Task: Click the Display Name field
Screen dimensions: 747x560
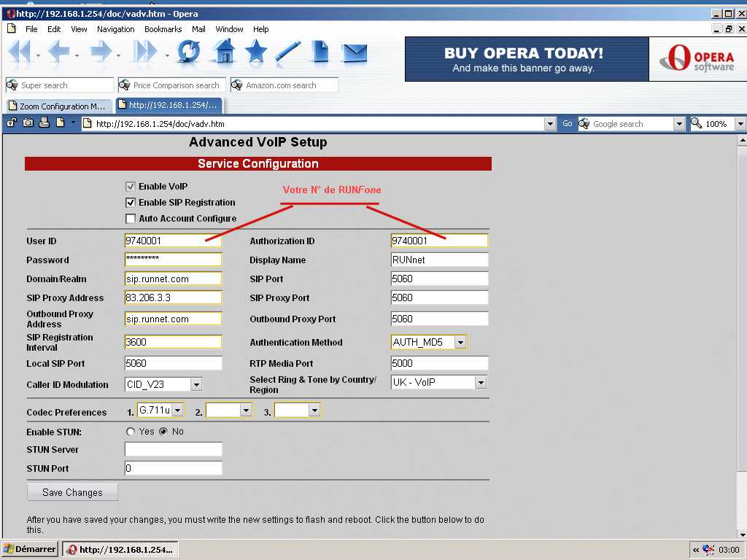Action: 439,260
